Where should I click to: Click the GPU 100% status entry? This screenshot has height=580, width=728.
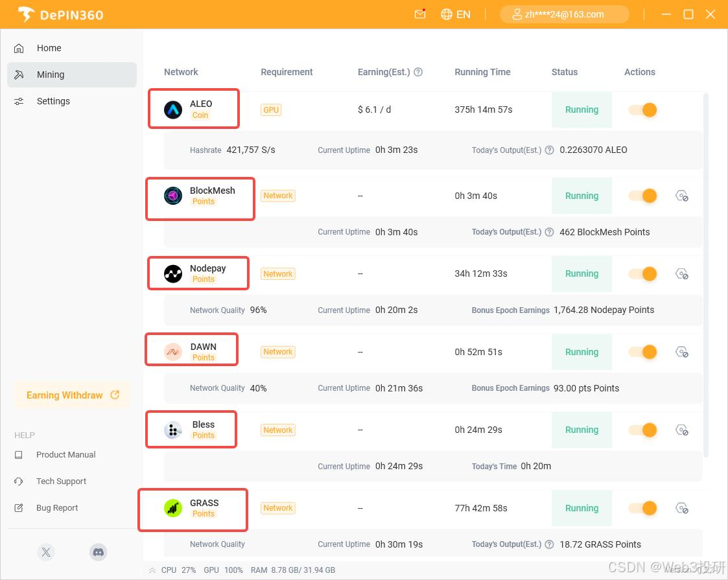pyautogui.click(x=223, y=570)
